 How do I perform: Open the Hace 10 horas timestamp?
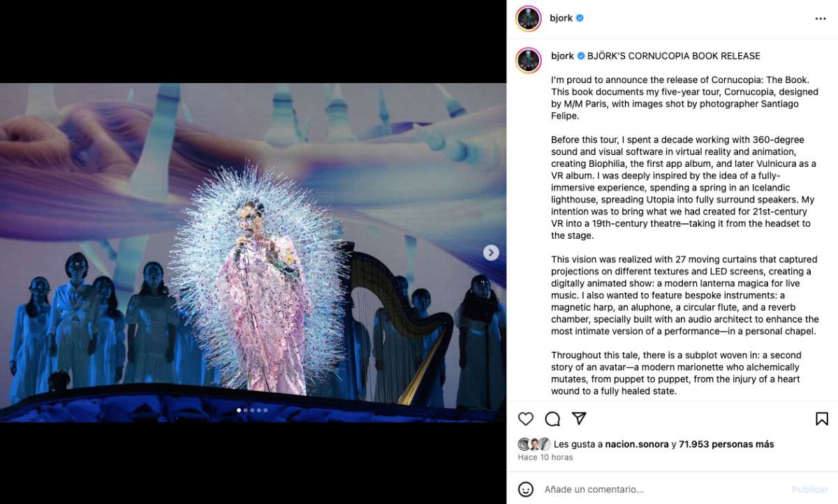[545, 457]
